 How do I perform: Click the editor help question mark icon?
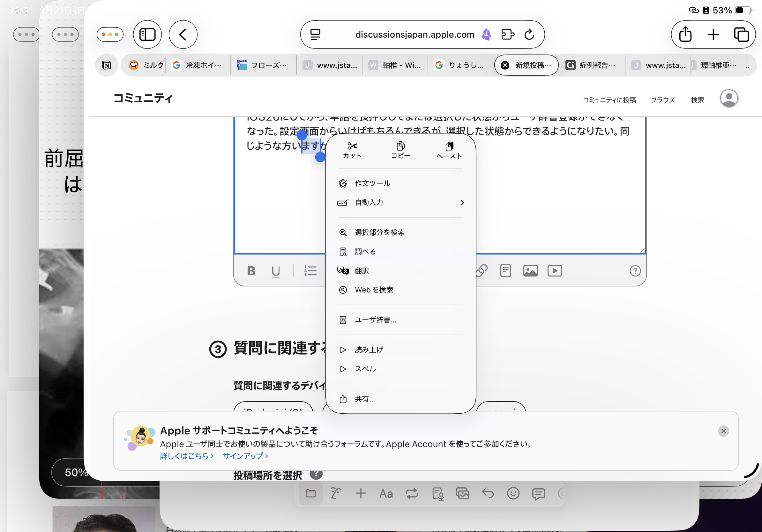point(635,271)
